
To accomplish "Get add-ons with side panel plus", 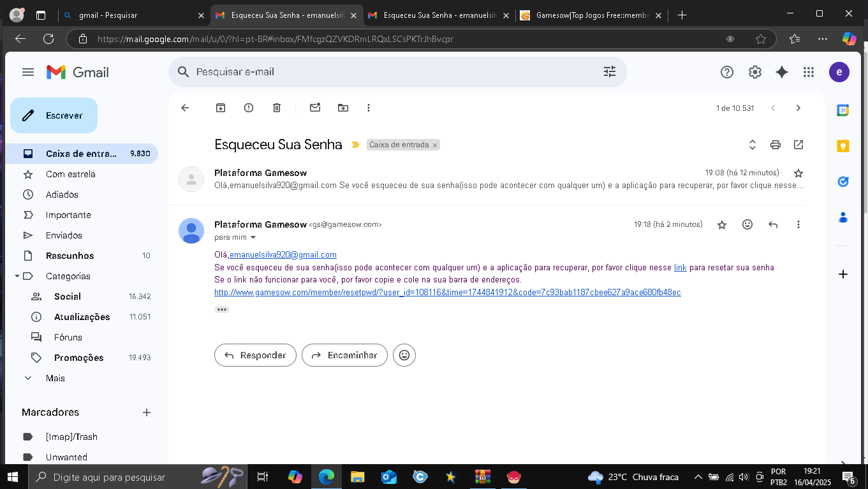I will point(843,274).
